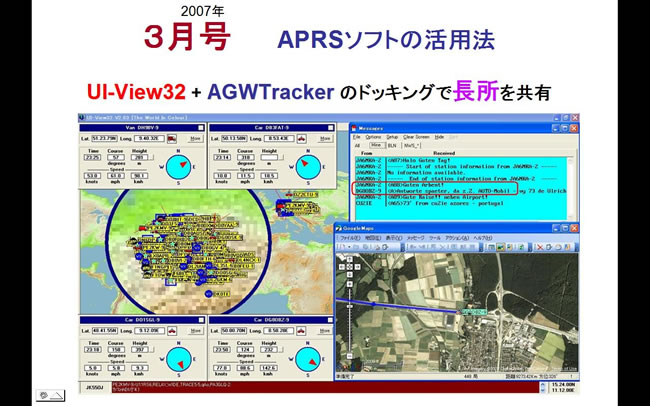The height and width of the screenshot is (406, 650).
Task: Open the ヘルプ(H) menu in Google Maps window
Action: coord(483,238)
